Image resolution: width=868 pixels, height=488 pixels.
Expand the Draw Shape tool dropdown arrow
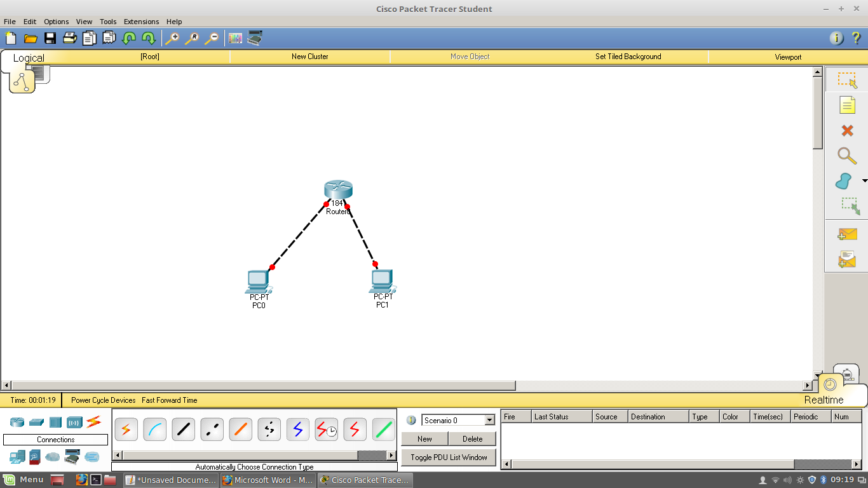click(864, 181)
